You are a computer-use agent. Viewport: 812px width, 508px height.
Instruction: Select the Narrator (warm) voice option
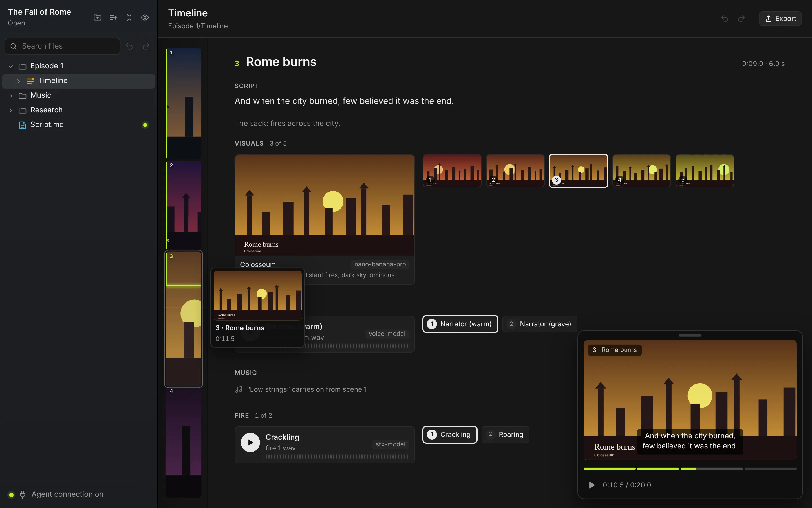[460, 324]
